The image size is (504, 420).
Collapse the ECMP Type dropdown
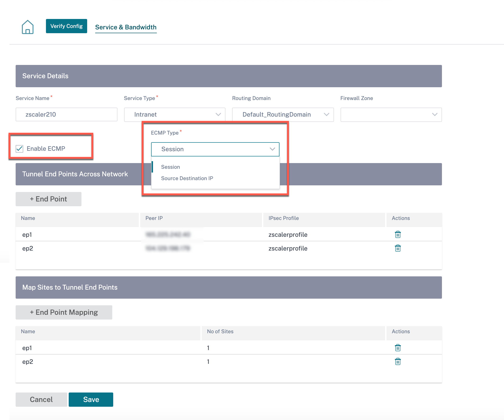[x=215, y=149]
